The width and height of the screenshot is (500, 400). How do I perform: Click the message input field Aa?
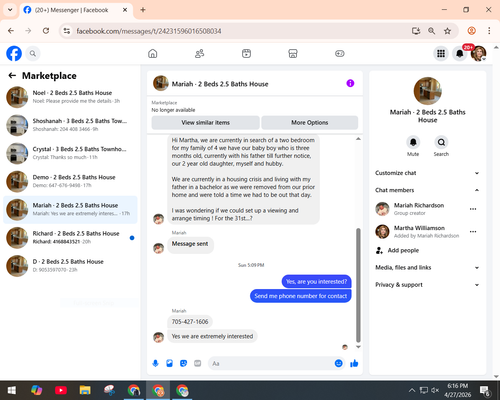pos(272,363)
